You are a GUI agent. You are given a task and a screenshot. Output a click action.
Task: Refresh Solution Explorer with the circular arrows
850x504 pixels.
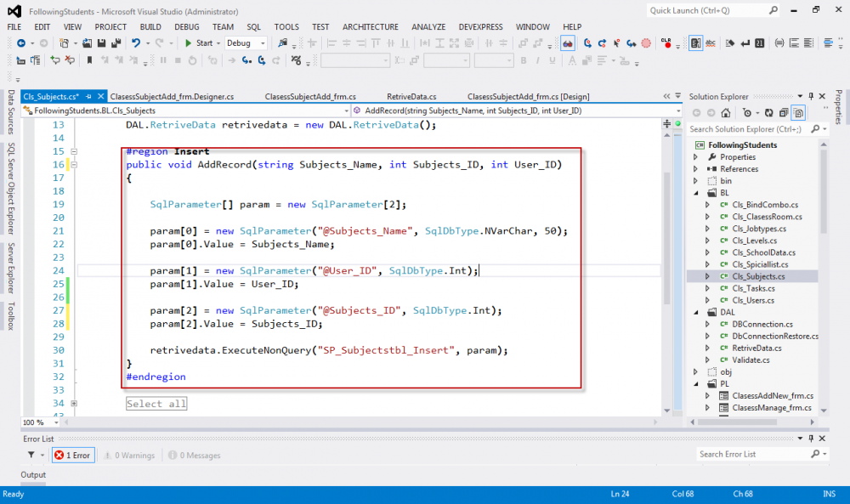(768, 113)
